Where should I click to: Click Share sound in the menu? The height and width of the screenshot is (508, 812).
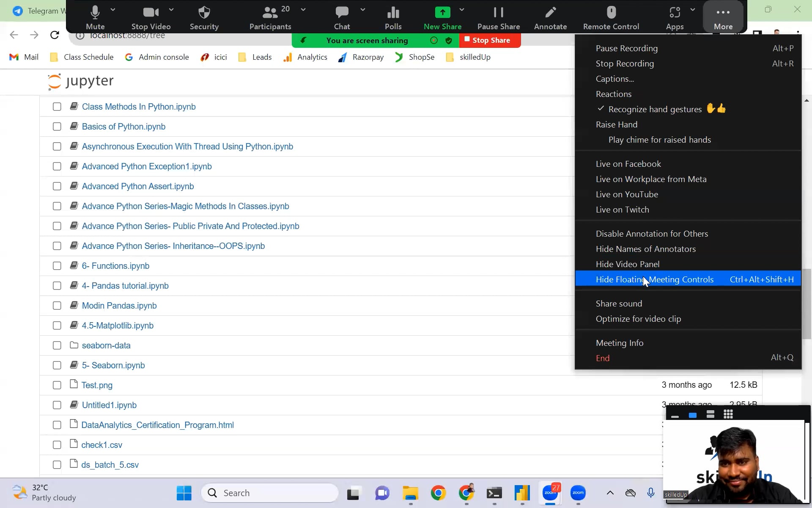pyautogui.click(x=688, y=304)
